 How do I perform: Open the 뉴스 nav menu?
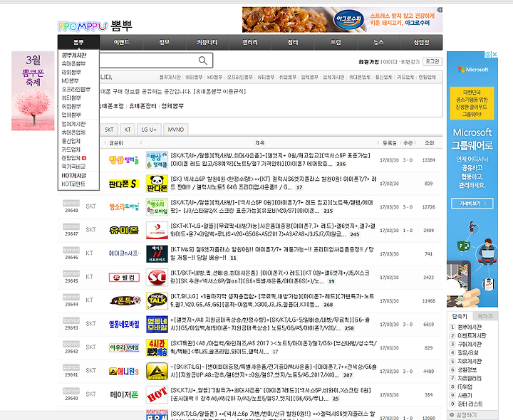coord(378,42)
